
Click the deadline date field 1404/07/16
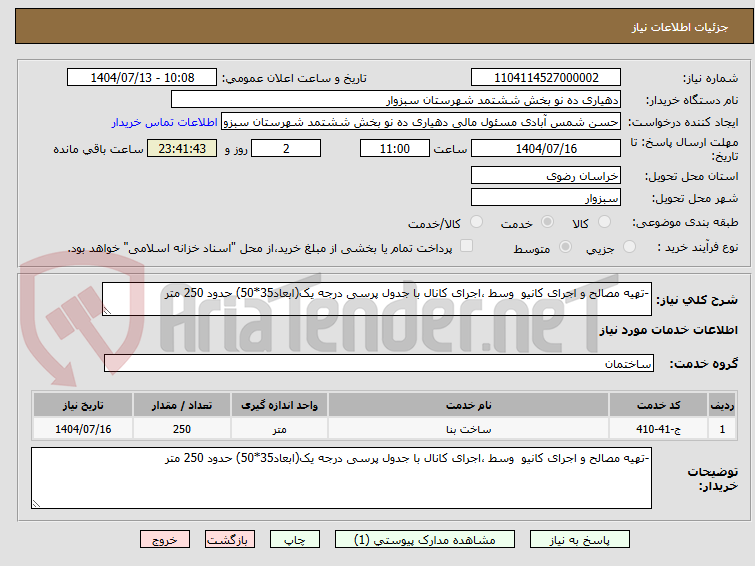click(546, 148)
